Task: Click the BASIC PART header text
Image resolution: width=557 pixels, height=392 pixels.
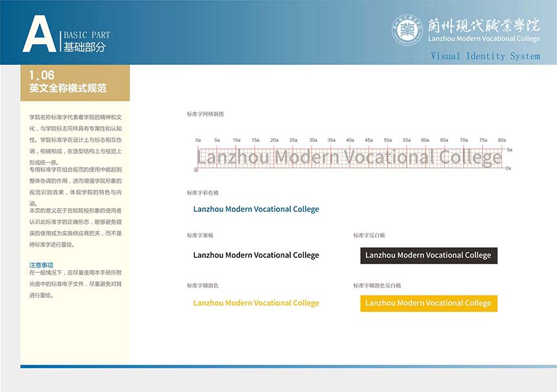Action: (87, 35)
